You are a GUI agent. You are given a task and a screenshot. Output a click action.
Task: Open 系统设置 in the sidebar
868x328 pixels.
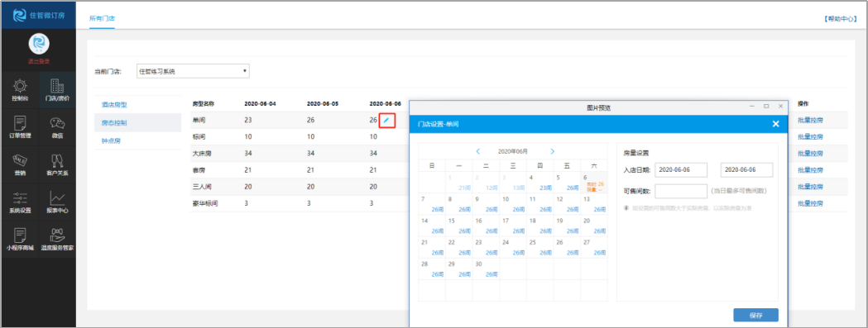[19, 202]
